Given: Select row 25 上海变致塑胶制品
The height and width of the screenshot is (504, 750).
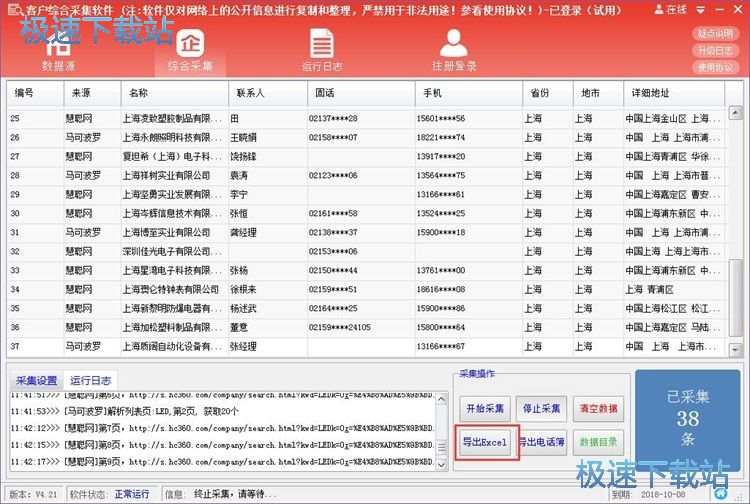Looking at the screenshot, I should tap(367, 118).
